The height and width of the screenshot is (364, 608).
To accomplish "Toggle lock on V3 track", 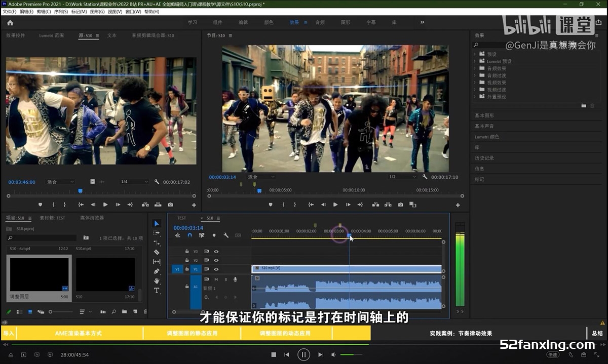I will 187,251.
